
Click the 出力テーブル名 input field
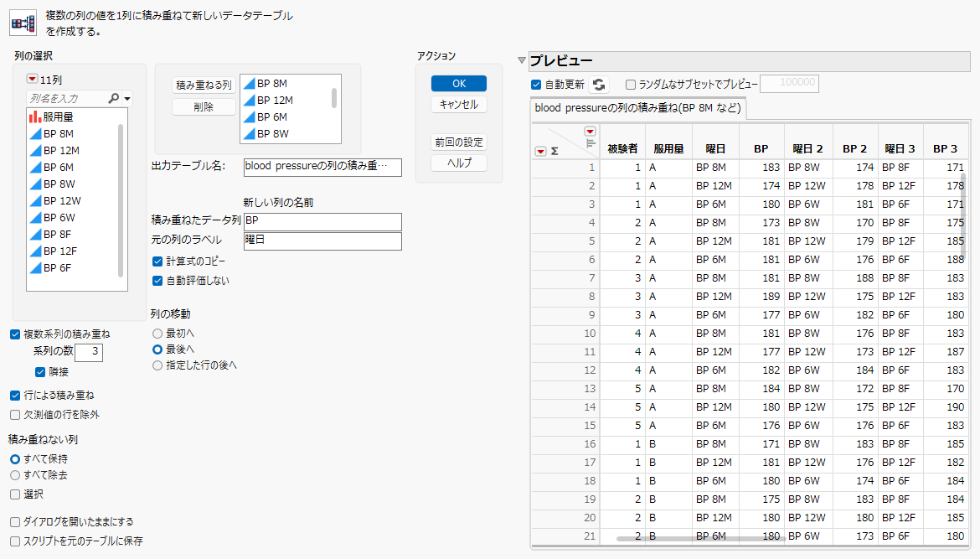point(322,167)
